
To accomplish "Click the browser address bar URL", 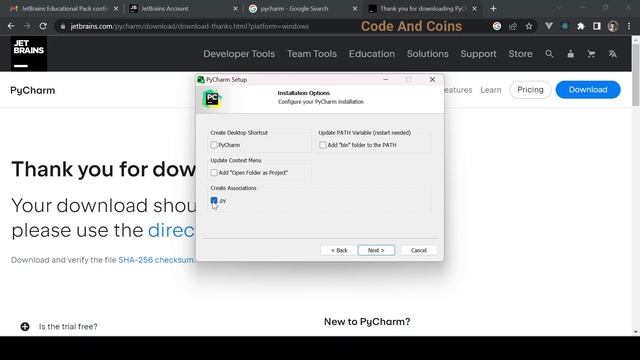I will point(189,26).
